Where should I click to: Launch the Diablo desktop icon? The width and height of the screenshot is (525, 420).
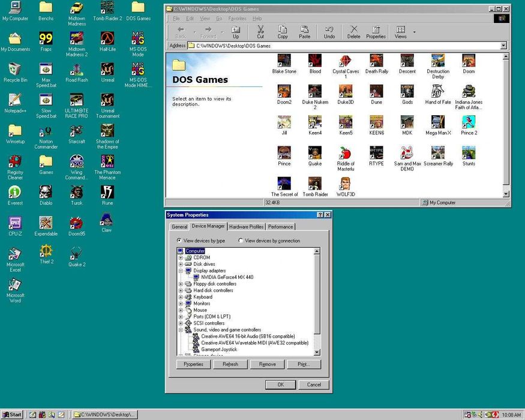coord(46,196)
